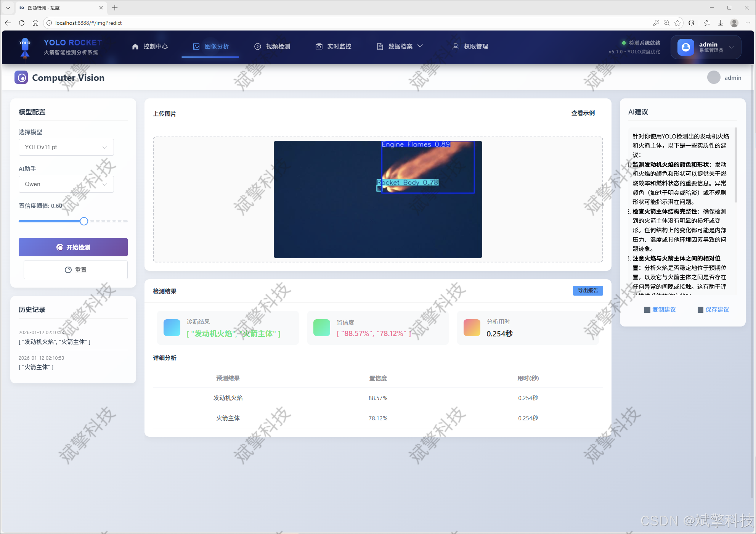
Task: Click the 保存建议 save suggestion icon
Action: point(700,310)
